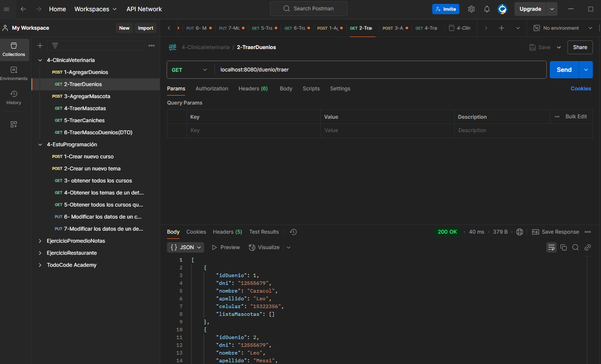Collapse the 4-ClinicaVeterinaria collection

coord(40,60)
